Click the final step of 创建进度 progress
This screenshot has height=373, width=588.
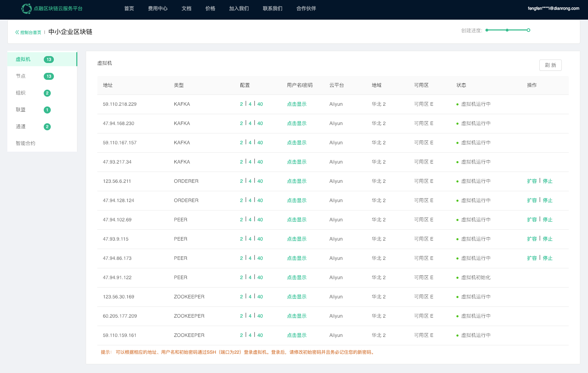click(x=528, y=30)
